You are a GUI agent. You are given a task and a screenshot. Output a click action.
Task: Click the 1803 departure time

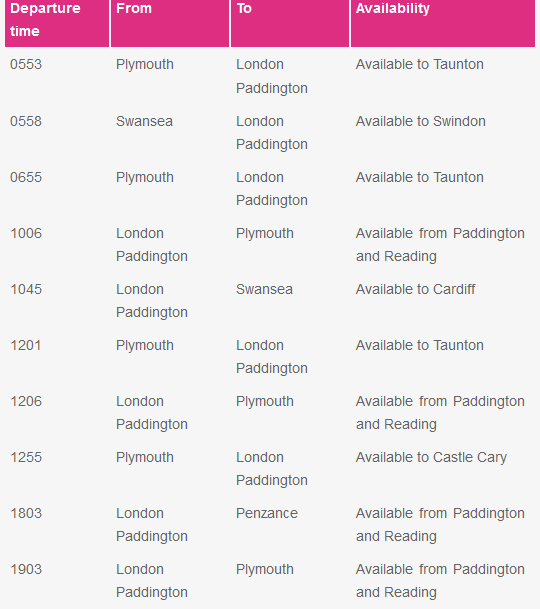[26, 513]
